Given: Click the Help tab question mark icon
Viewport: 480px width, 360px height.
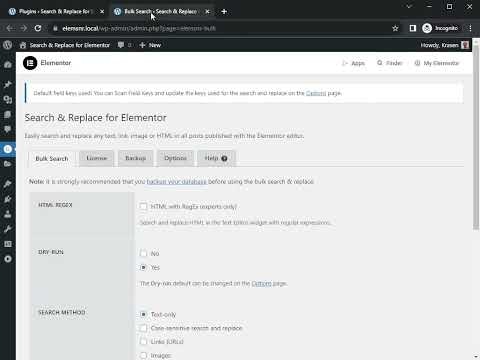Looking at the screenshot, I should click(x=224, y=158).
